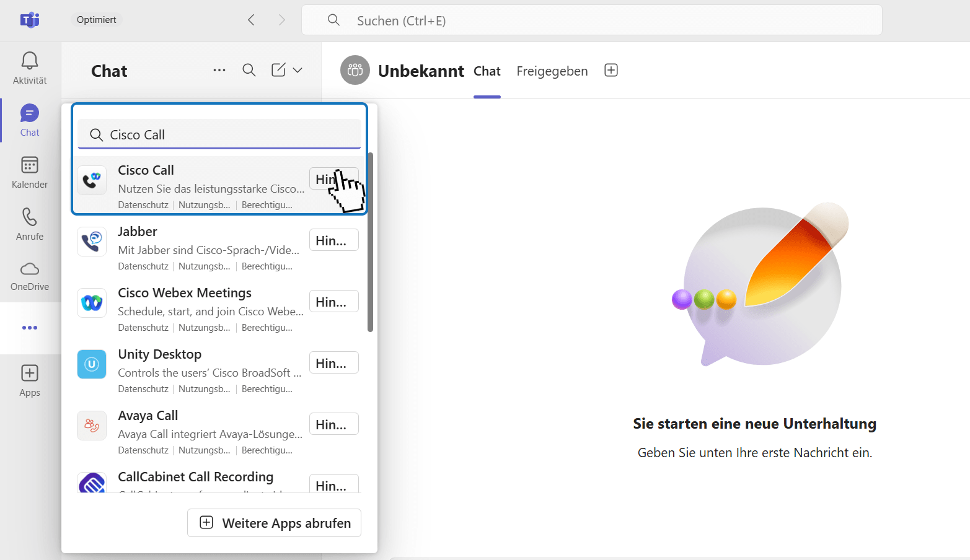Click the CallCabinet Call Recording icon
Screen dimensions: 970x560
[92, 483]
